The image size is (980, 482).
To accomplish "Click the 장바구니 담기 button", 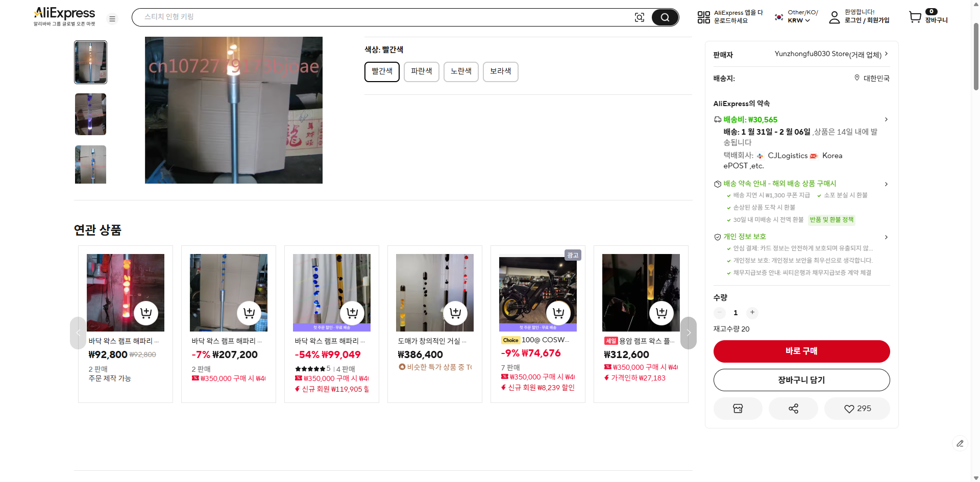I will (x=801, y=380).
